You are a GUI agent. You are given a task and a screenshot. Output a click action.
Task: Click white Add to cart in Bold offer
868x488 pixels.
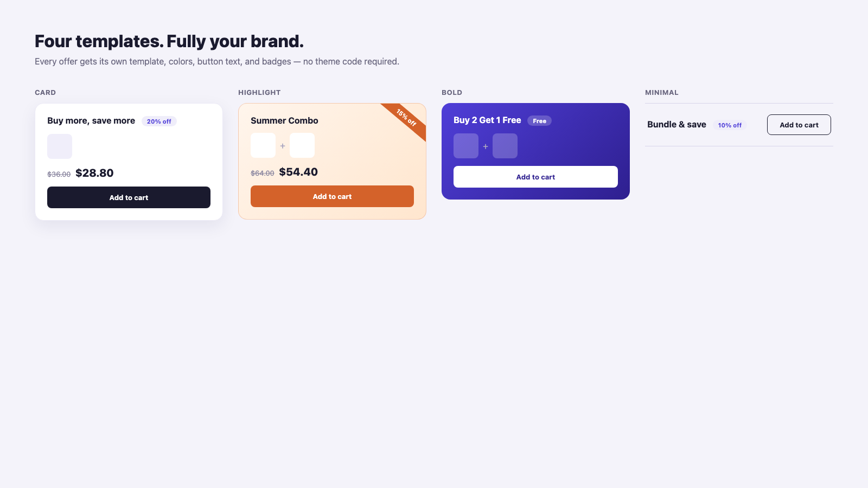point(535,177)
